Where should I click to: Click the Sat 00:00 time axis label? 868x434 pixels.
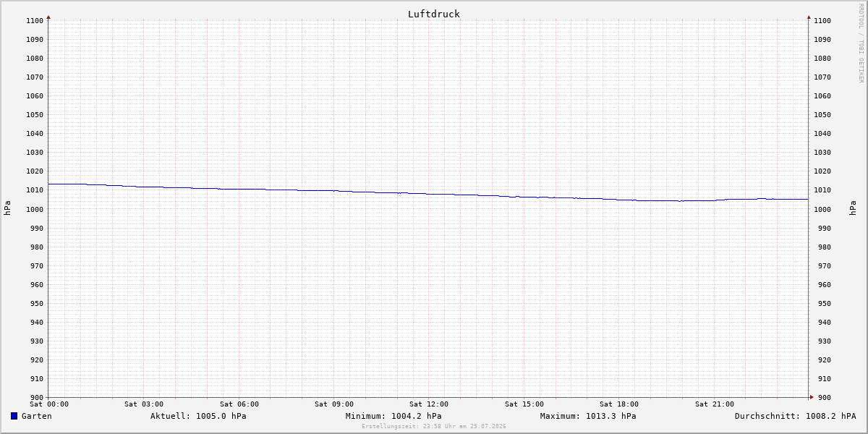pyautogui.click(x=49, y=404)
